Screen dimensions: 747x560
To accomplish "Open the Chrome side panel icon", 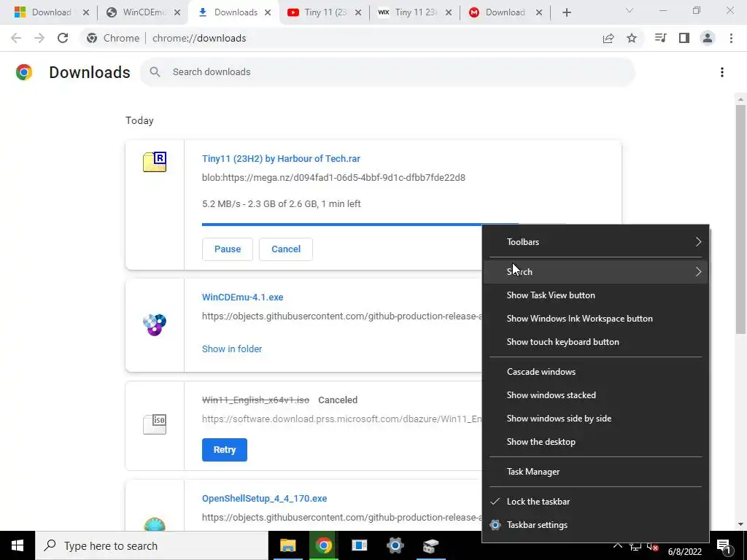I will click(684, 38).
